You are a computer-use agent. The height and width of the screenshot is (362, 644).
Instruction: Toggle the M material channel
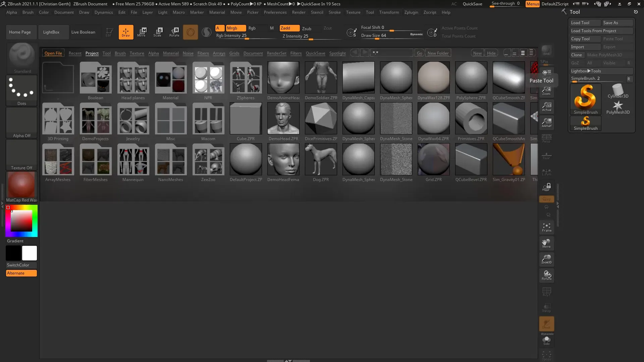(x=272, y=28)
